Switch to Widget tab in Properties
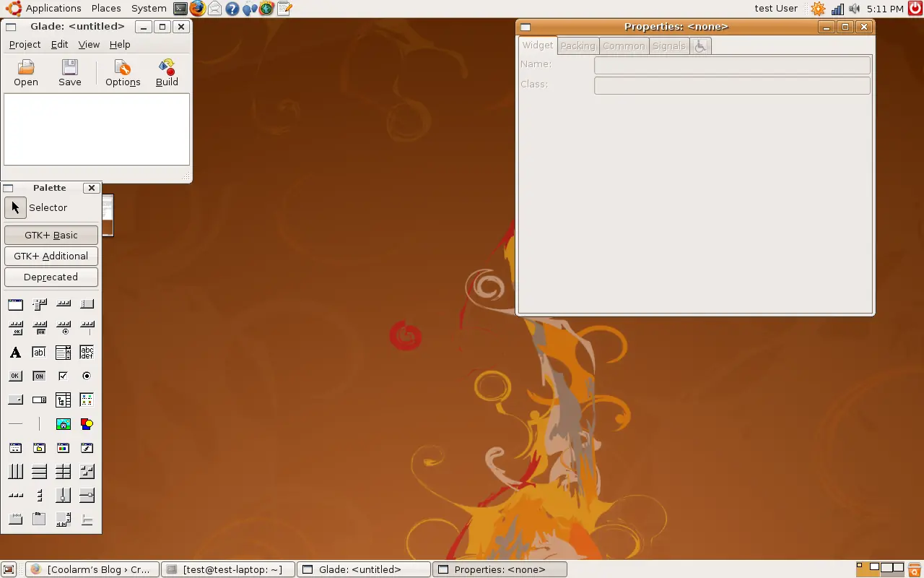Screen dimensions: 924x578 538,45
